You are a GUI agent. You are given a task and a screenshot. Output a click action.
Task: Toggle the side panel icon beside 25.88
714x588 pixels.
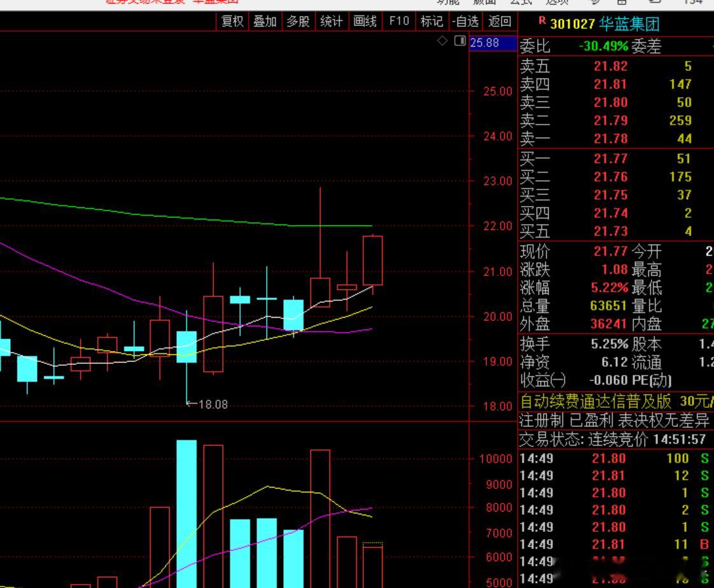(x=460, y=41)
